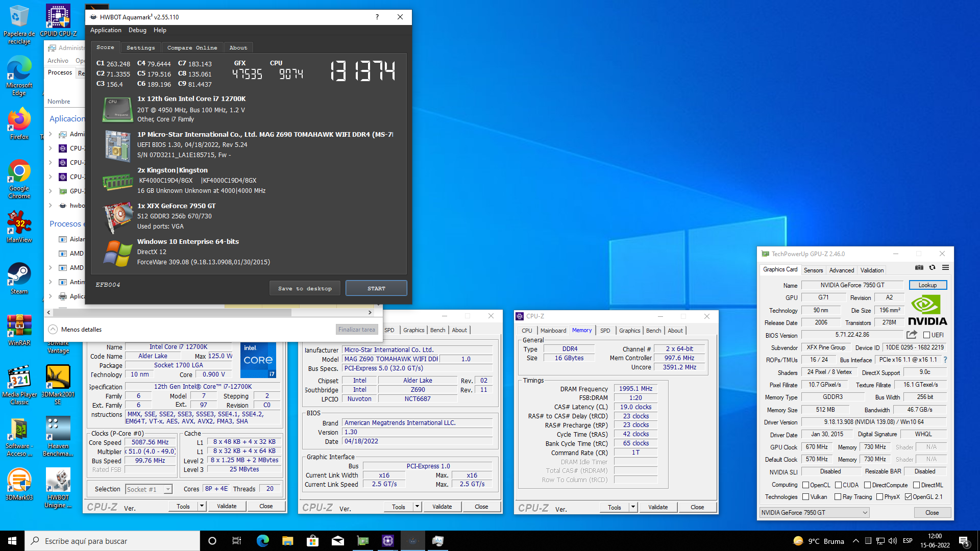Toggle the OpenGL 2.1 checkbox in GPU-Z
Viewport: 980px width, 551px height.
[908, 497]
